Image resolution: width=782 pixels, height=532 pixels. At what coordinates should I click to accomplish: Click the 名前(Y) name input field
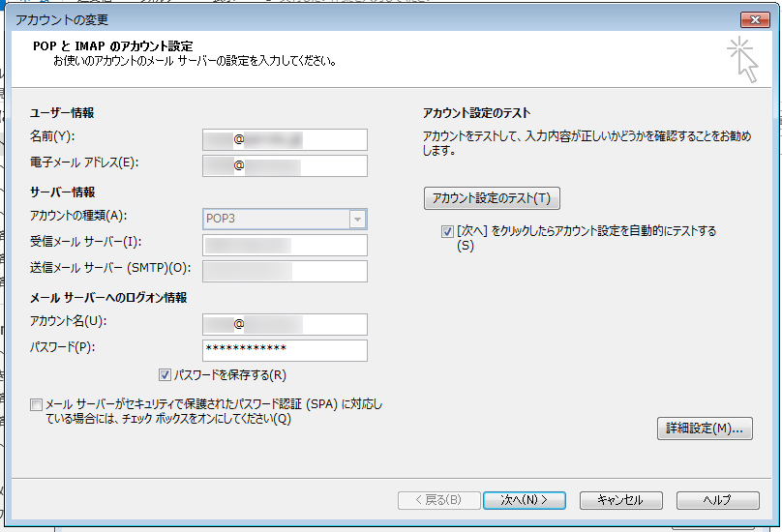285,139
